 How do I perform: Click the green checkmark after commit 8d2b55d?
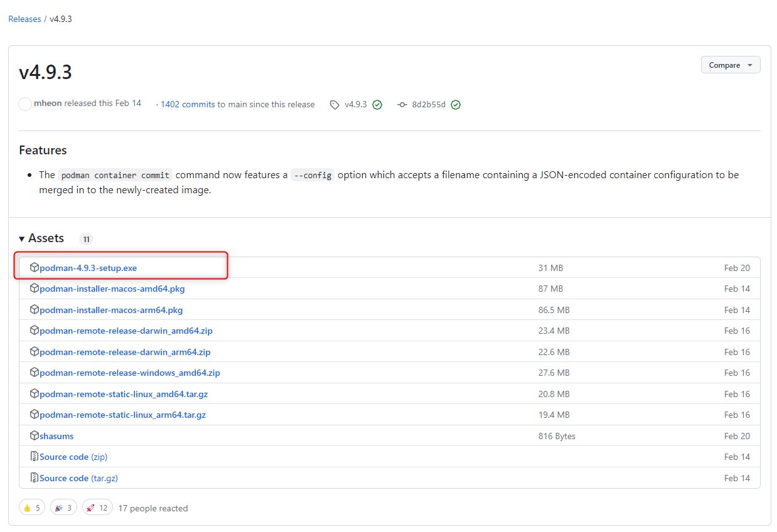pyautogui.click(x=456, y=105)
